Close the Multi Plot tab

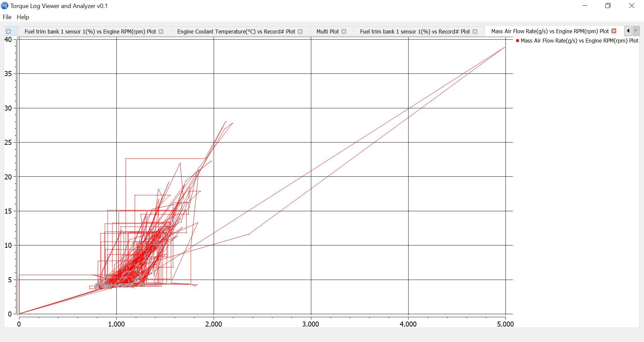344,32
